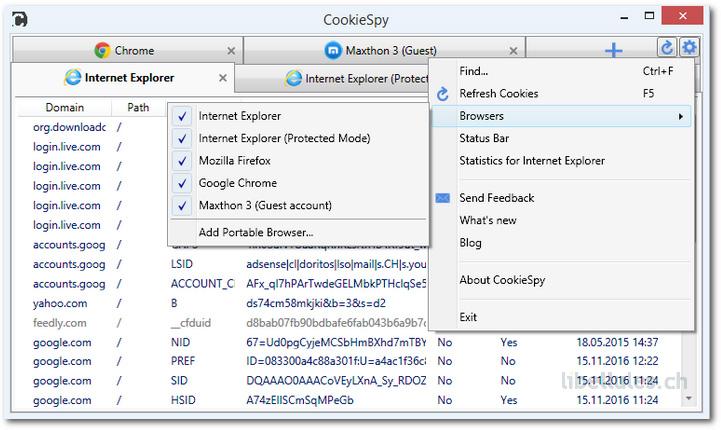Select Find... from the menu

(x=474, y=71)
